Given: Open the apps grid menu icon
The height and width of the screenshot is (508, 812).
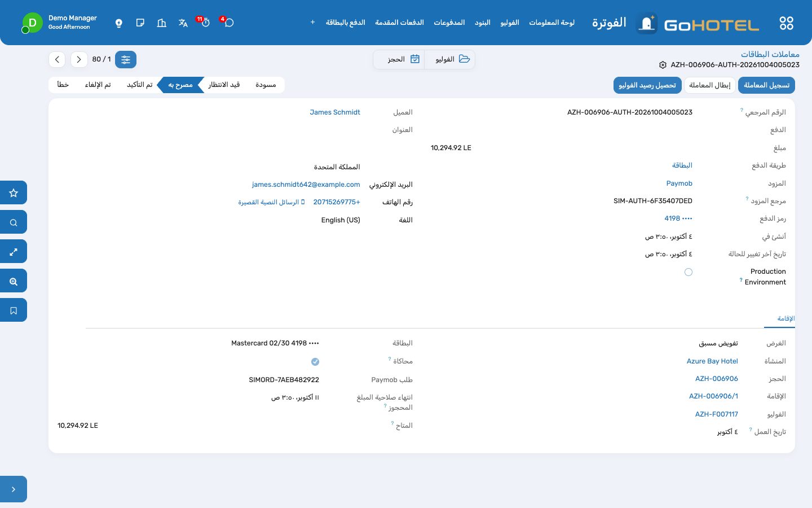Looking at the screenshot, I should (x=786, y=23).
